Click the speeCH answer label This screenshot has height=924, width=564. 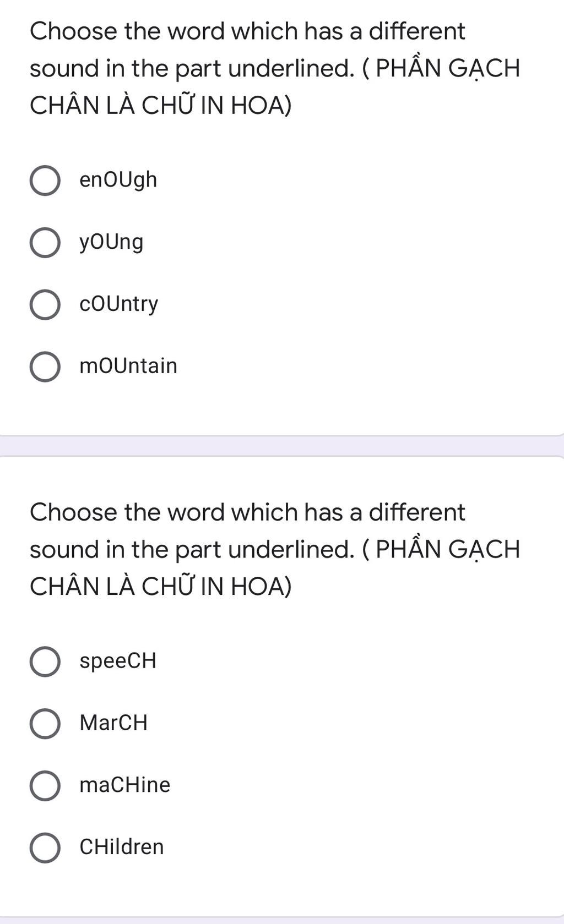point(118,661)
